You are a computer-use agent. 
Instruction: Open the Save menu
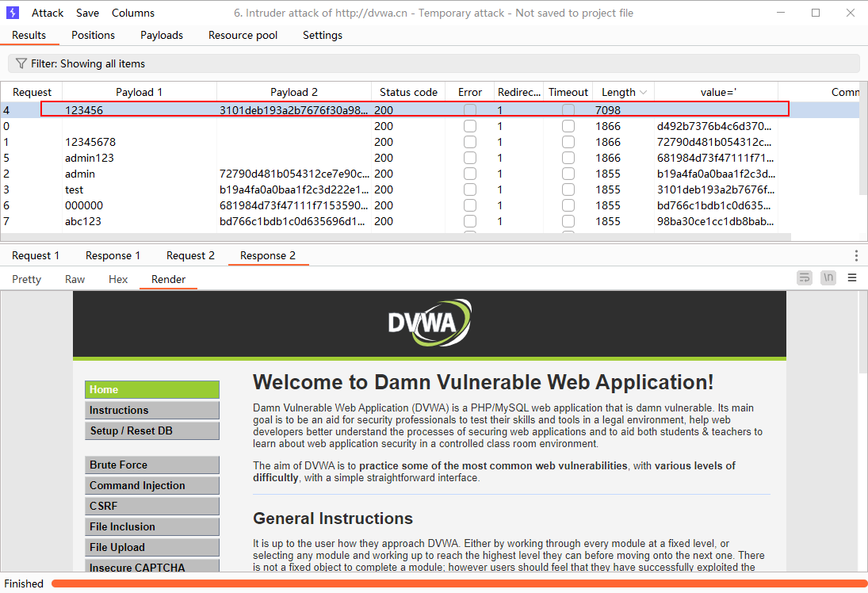(88, 13)
